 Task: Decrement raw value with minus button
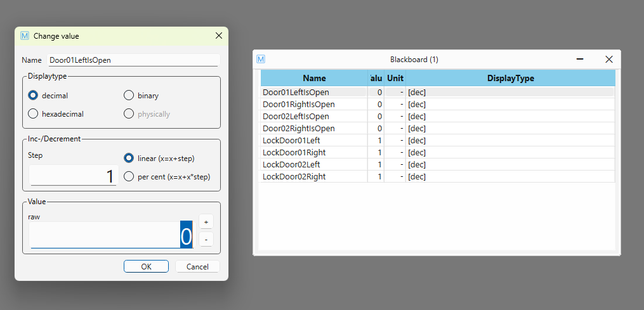[206, 240]
